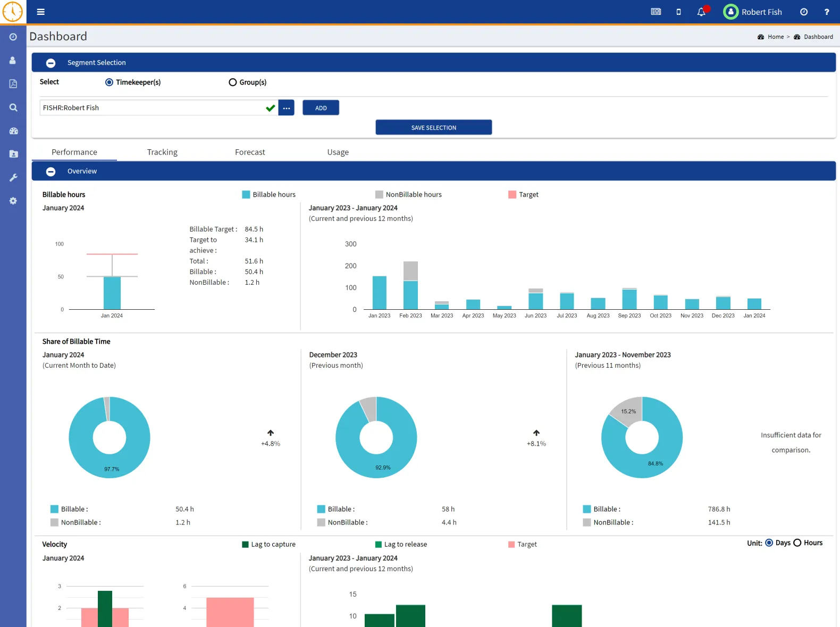Collapse the Segment Selection panel
Image resolution: width=840 pixels, height=627 pixels.
coord(51,63)
